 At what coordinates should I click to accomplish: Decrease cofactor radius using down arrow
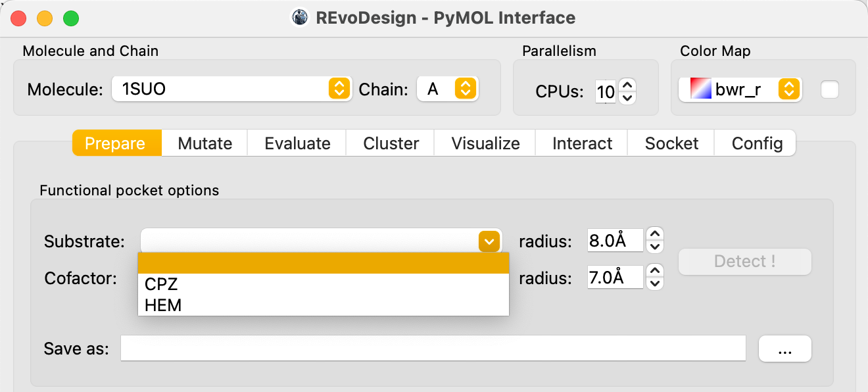click(x=654, y=284)
